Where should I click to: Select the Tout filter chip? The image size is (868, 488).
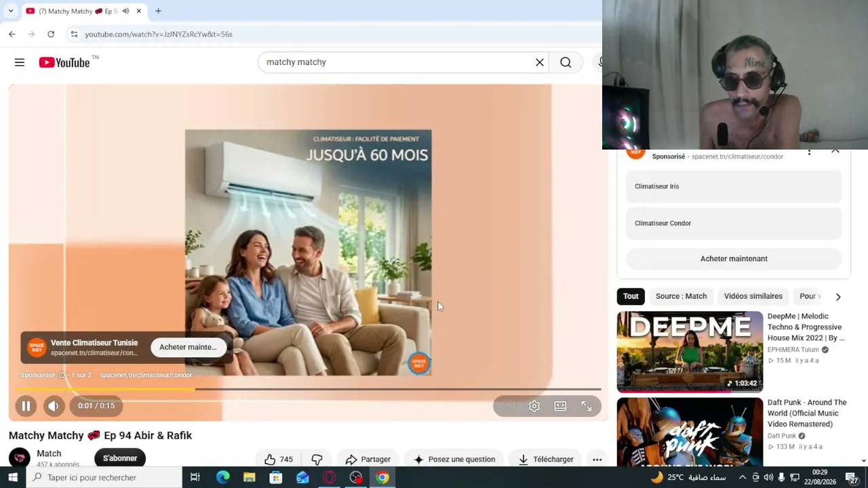pos(631,296)
